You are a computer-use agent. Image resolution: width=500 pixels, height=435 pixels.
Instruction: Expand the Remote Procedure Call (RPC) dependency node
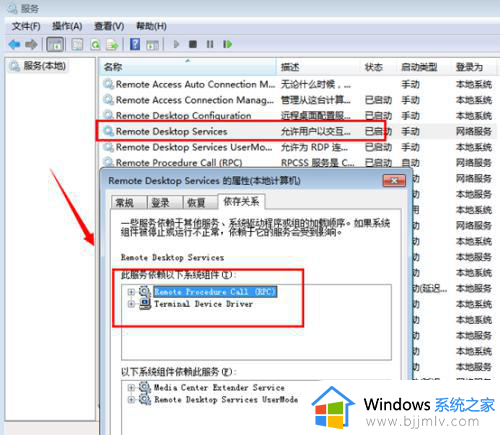pos(131,292)
